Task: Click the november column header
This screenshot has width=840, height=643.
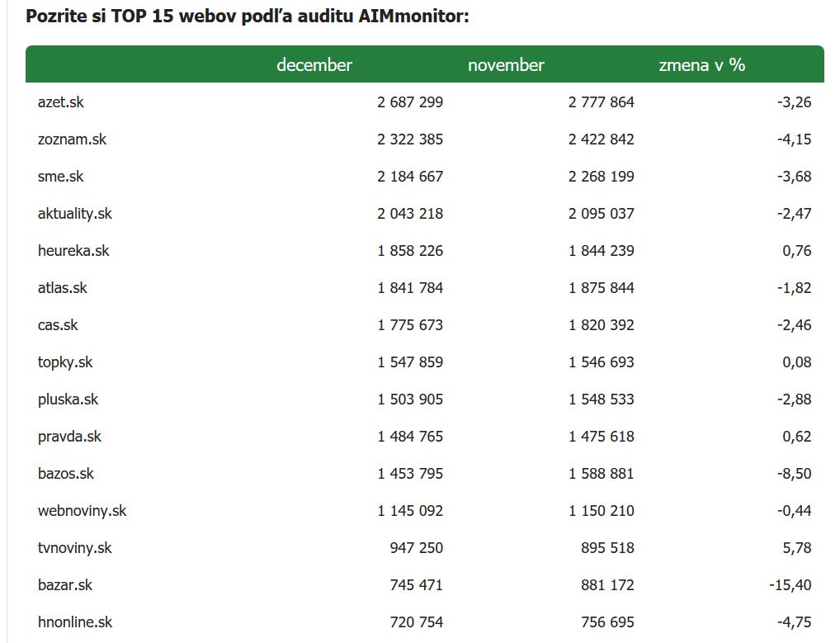Action: pyautogui.click(x=506, y=65)
